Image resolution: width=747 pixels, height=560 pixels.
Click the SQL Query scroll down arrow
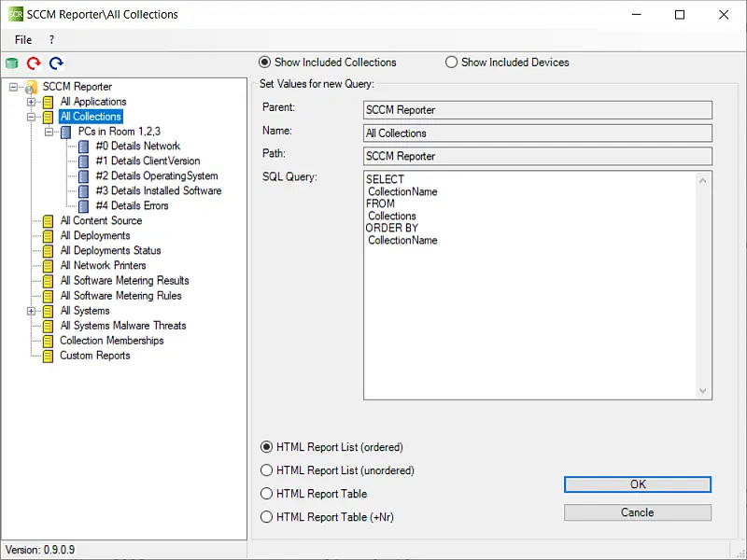(x=703, y=391)
